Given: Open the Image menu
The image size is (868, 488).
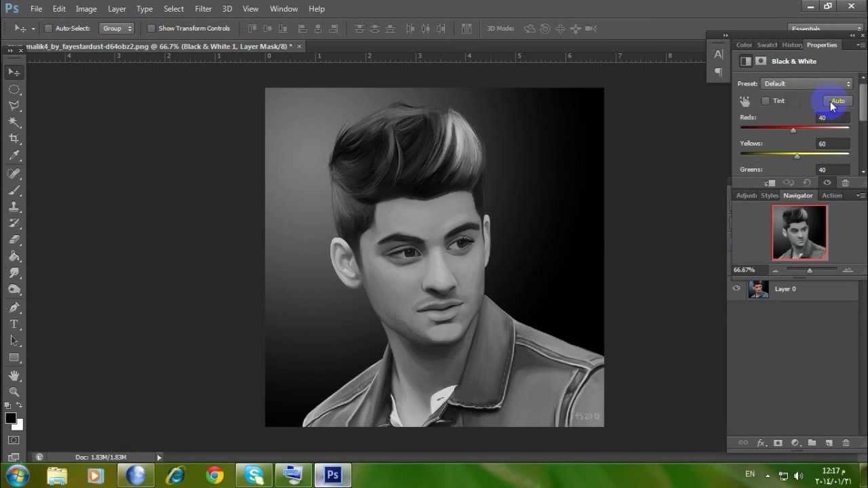Looking at the screenshot, I should coord(86,9).
